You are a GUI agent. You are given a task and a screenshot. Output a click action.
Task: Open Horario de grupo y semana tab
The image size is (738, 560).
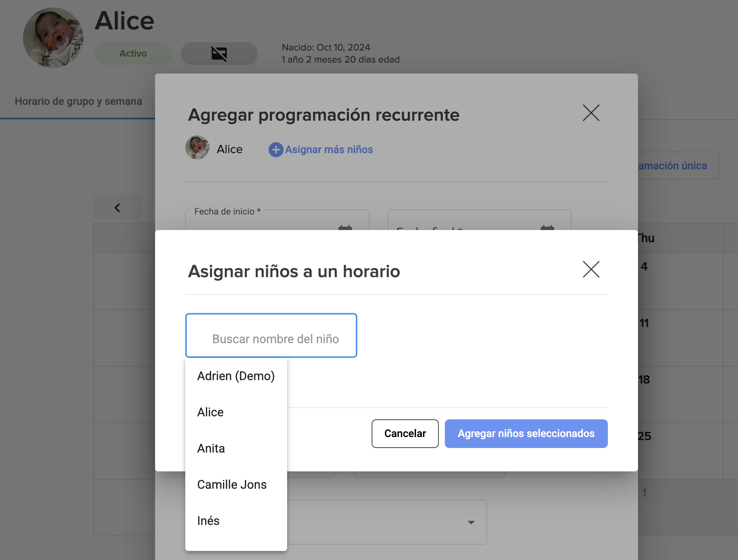(78, 101)
